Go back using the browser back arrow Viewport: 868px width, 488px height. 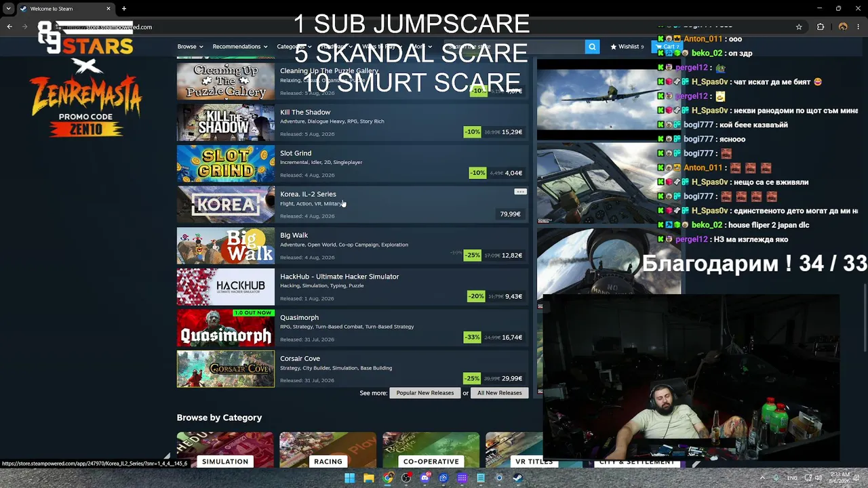click(9, 27)
